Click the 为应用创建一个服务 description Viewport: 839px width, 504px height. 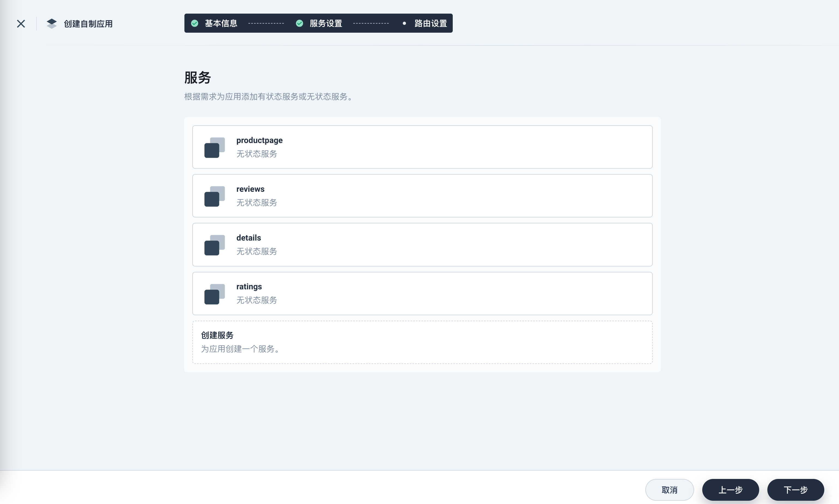[x=240, y=349]
